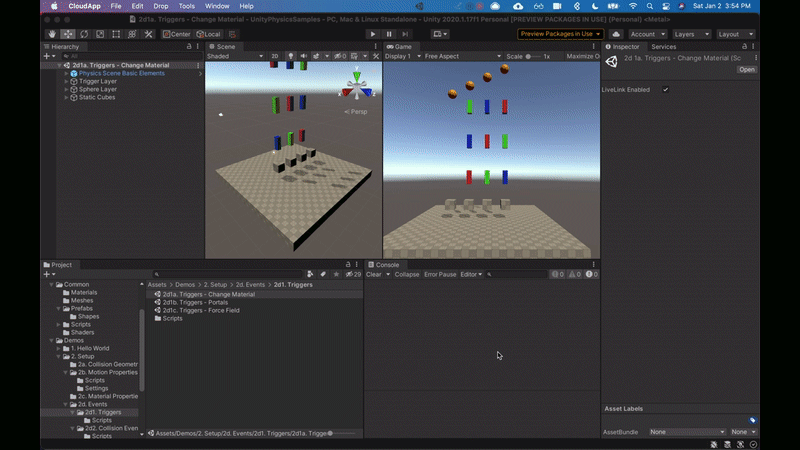Click the Console Clear button
The width and height of the screenshot is (800, 450).
click(374, 274)
